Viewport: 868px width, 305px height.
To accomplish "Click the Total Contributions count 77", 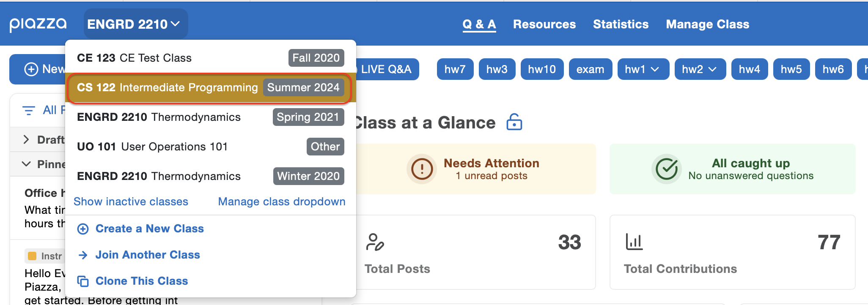I will [x=829, y=242].
